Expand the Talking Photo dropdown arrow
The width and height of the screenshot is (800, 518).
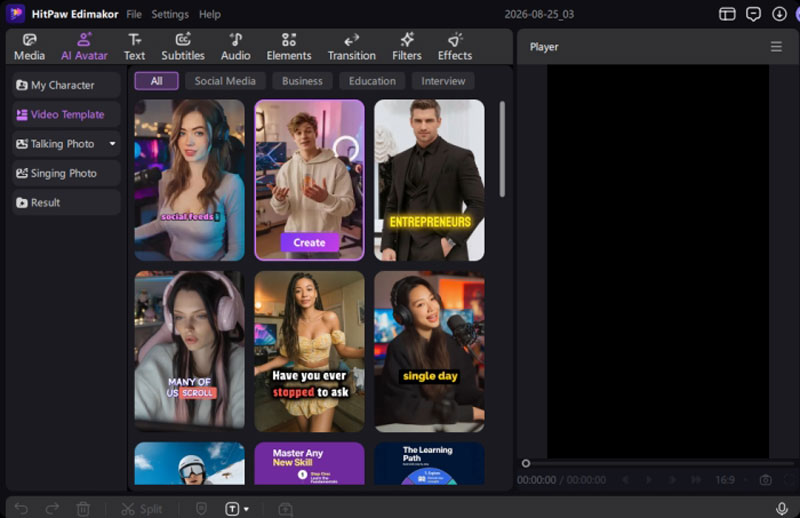click(x=112, y=144)
